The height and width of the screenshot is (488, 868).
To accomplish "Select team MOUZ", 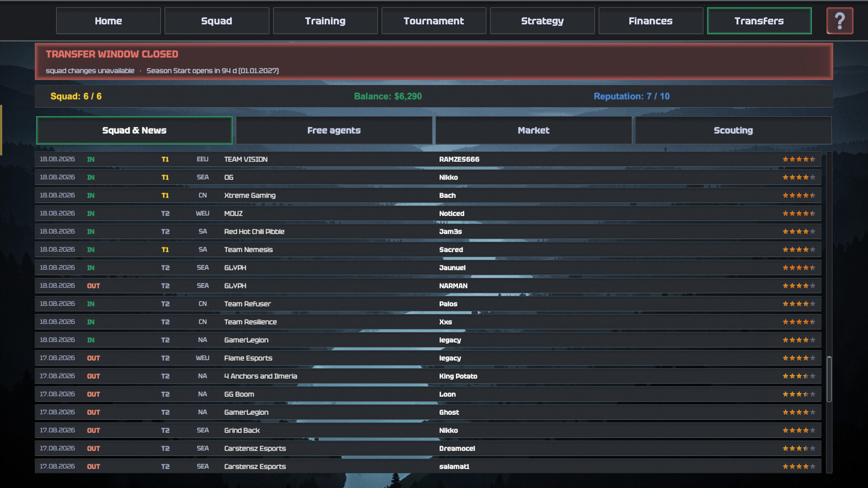I will (233, 213).
